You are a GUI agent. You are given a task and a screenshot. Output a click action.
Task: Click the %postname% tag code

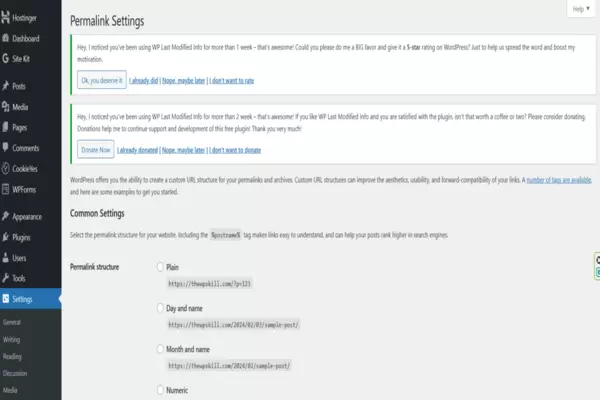click(226, 235)
